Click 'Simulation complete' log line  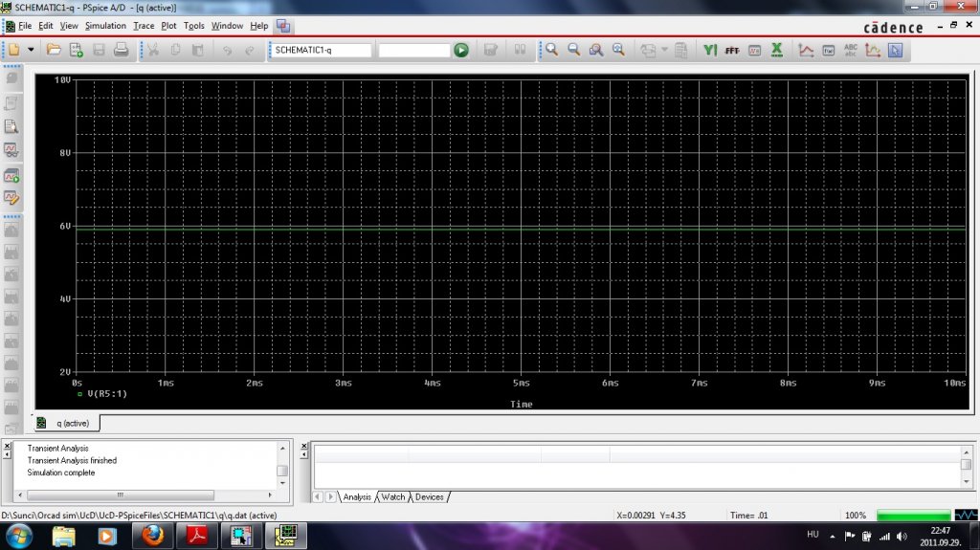61,473
